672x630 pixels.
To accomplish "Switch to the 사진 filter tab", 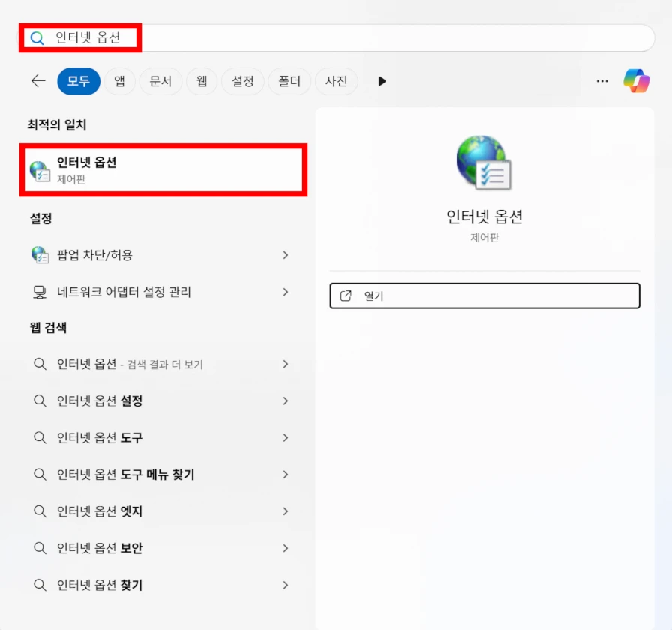I will click(x=336, y=81).
